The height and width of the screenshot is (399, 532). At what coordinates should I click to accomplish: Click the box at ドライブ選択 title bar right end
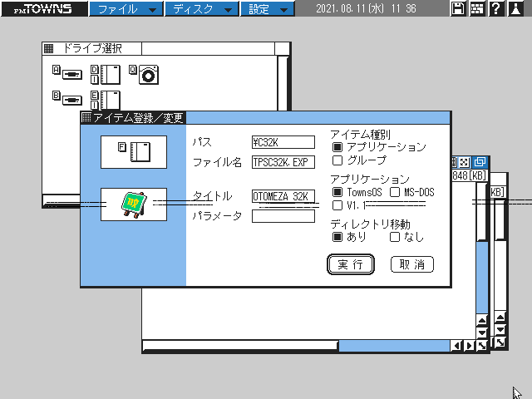(x=282, y=48)
